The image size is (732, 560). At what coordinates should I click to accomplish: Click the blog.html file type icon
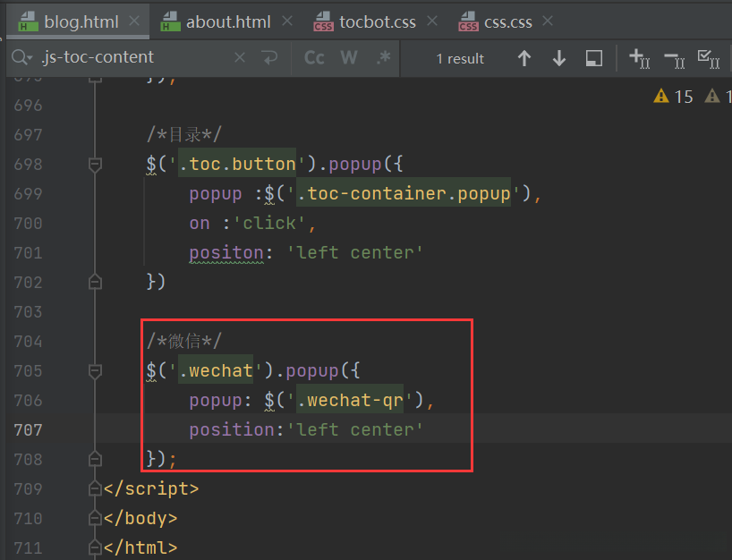(x=28, y=21)
